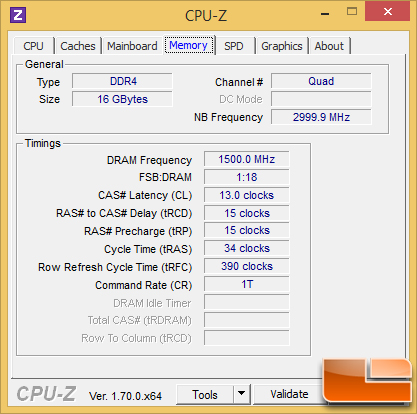
Task: Click Command Rate value 1T
Action: point(247,284)
